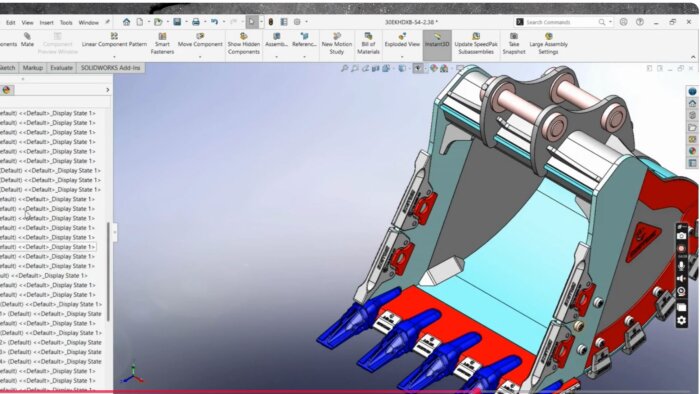Open File Explorer folder in the task pane
700x394 pixels.
692,128
